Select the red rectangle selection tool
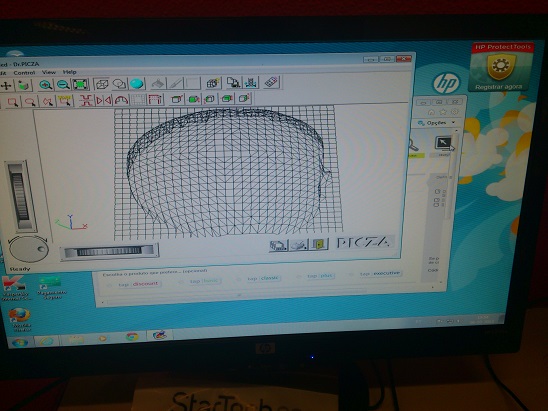This screenshot has width=548, height=411. coord(13,102)
